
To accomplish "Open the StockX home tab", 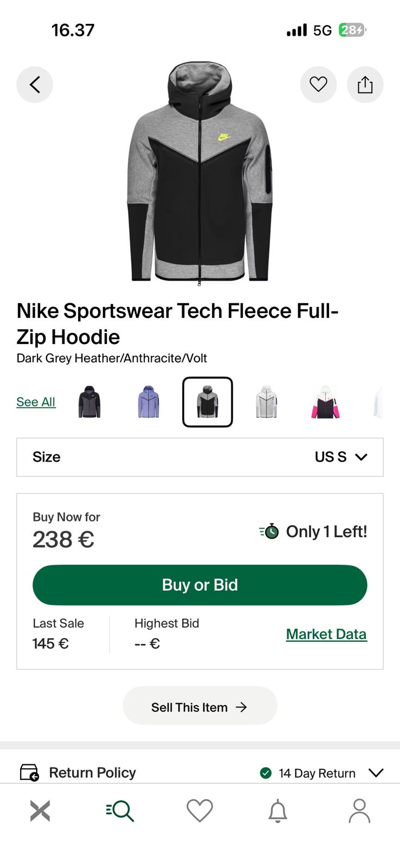I will coord(40,811).
